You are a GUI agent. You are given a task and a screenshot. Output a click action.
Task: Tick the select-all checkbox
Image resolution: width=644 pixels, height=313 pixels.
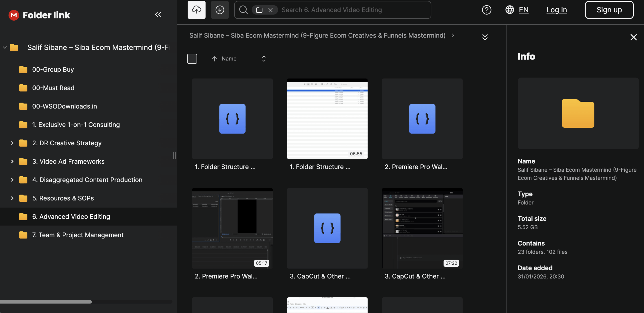pos(192,59)
